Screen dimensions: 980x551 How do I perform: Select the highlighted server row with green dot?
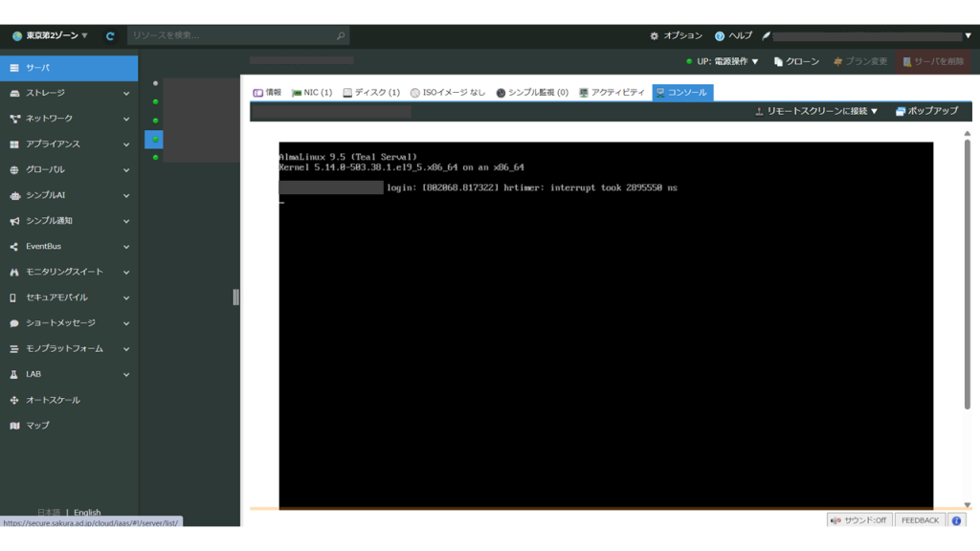point(154,140)
